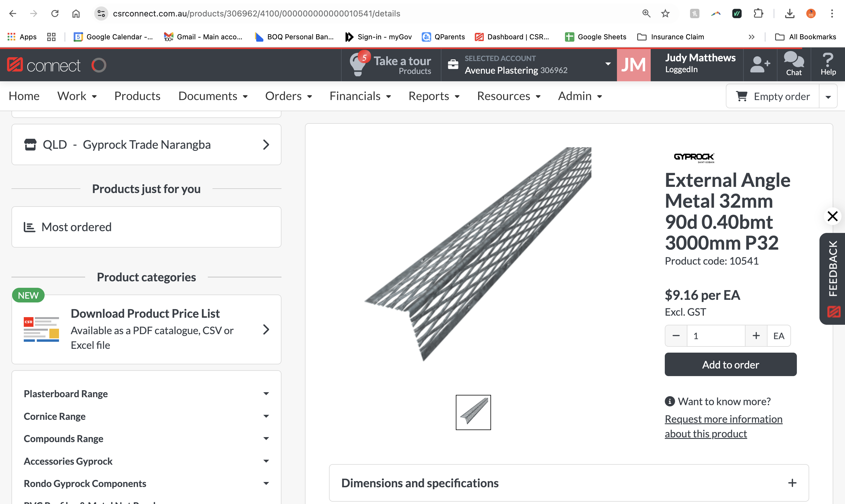The width and height of the screenshot is (845, 504).
Task: Open Chat
Action: [x=794, y=64]
